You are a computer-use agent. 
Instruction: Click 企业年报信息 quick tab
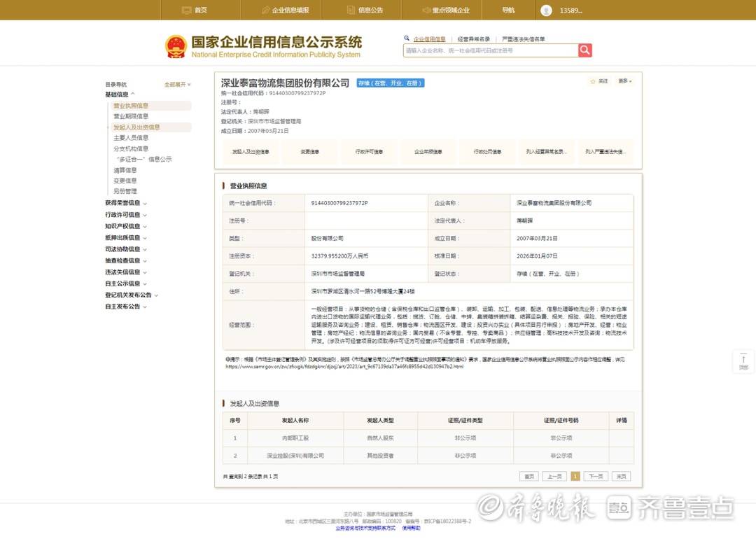428,151
